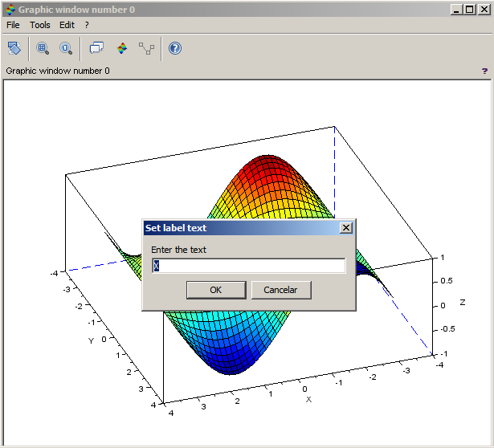This screenshot has width=494, height=448.
Task: Open the Tools menu
Action: (x=40, y=25)
